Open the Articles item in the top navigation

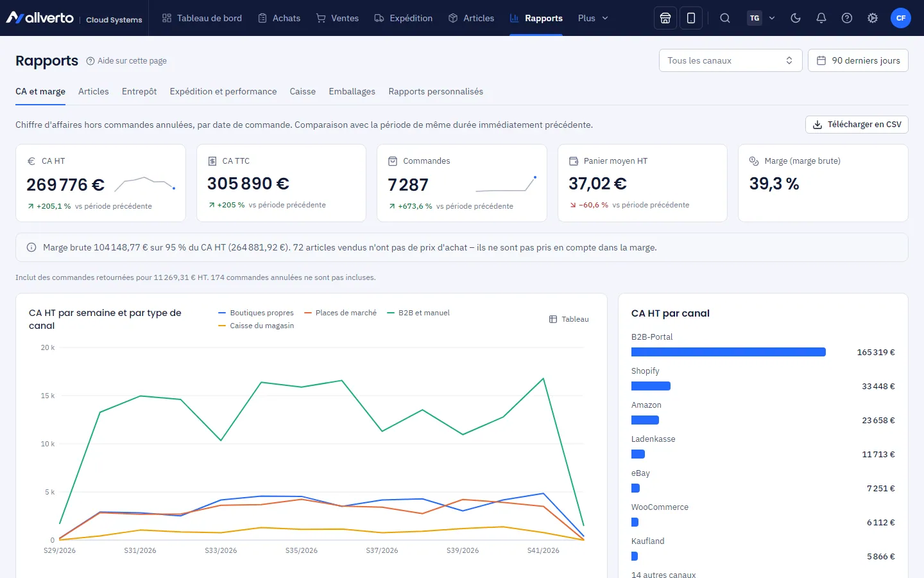(471, 18)
